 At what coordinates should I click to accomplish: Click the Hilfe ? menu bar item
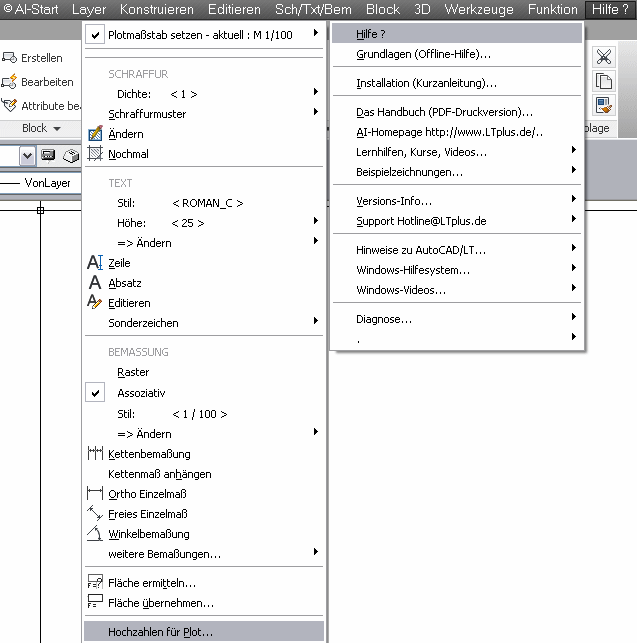[610, 9]
